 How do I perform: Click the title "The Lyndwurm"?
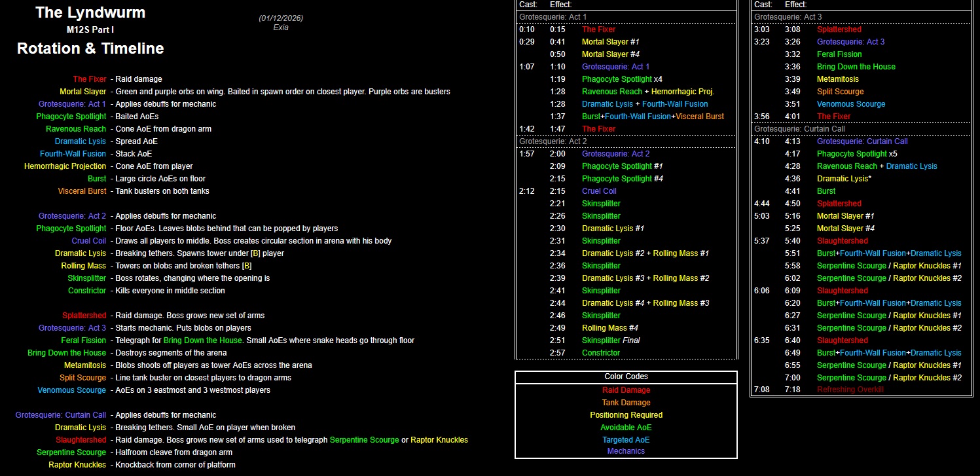(x=90, y=12)
